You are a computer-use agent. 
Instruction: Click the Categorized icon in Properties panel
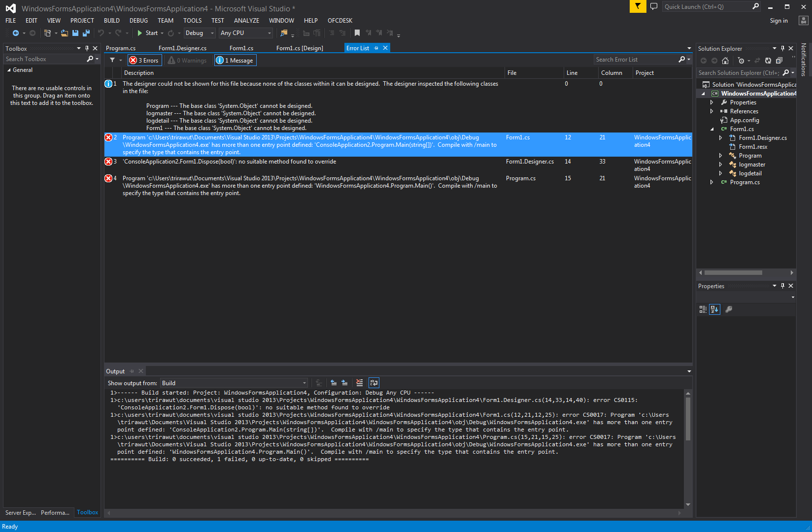tap(703, 309)
